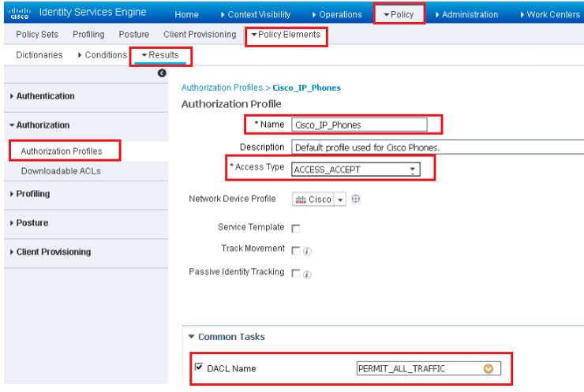
Task: Enable Passive Identity Tracking checkbox
Action: pos(296,273)
